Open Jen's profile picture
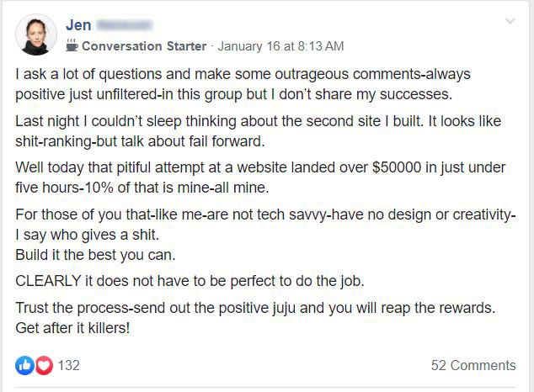This screenshot has width=534, height=392. point(35,34)
